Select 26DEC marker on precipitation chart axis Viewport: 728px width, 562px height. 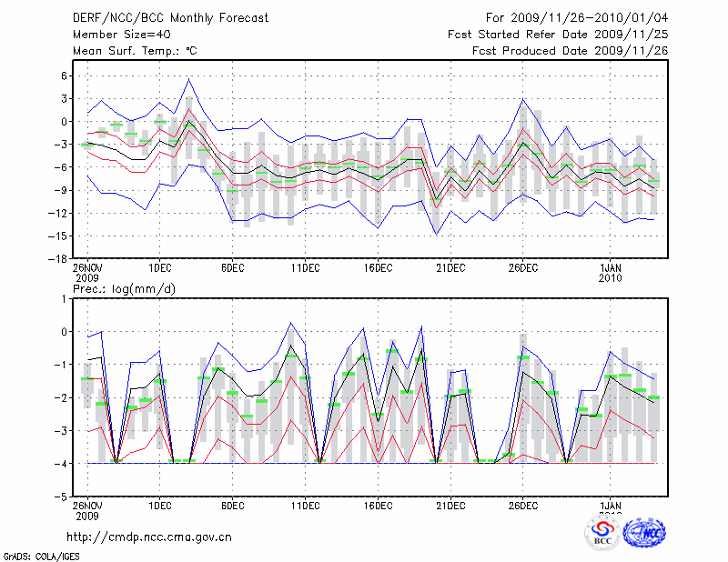[x=523, y=506]
